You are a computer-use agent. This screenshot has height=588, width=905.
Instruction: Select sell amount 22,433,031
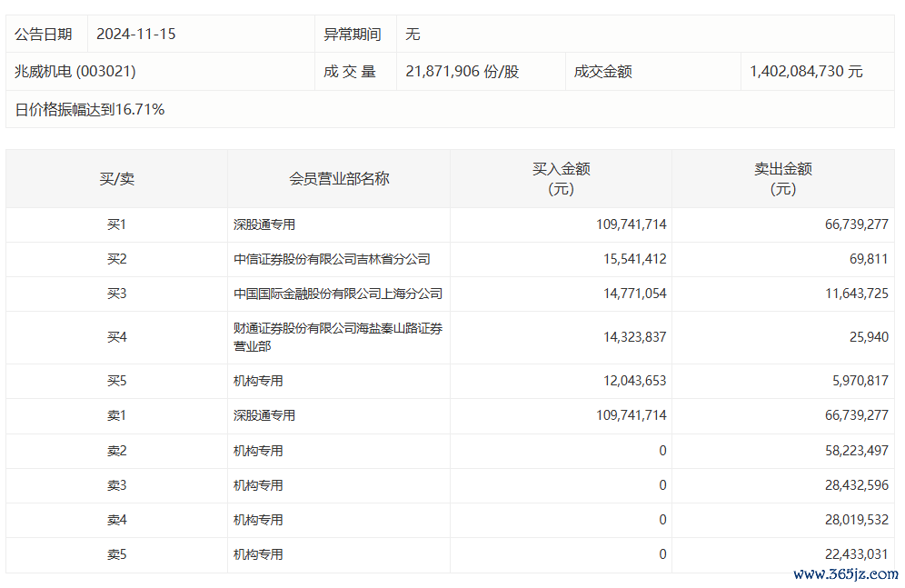click(x=857, y=554)
